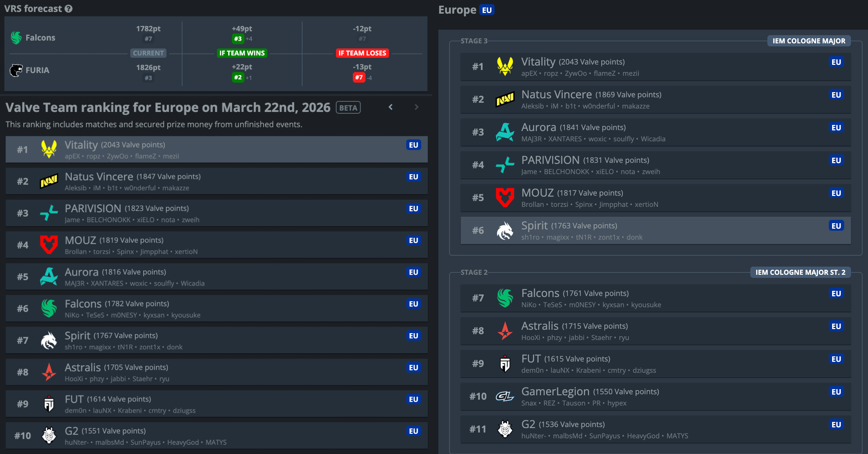The height and width of the screenshot is (454, 868).
Task: Click the FURIA panther logo
Action: click(16, 70)
